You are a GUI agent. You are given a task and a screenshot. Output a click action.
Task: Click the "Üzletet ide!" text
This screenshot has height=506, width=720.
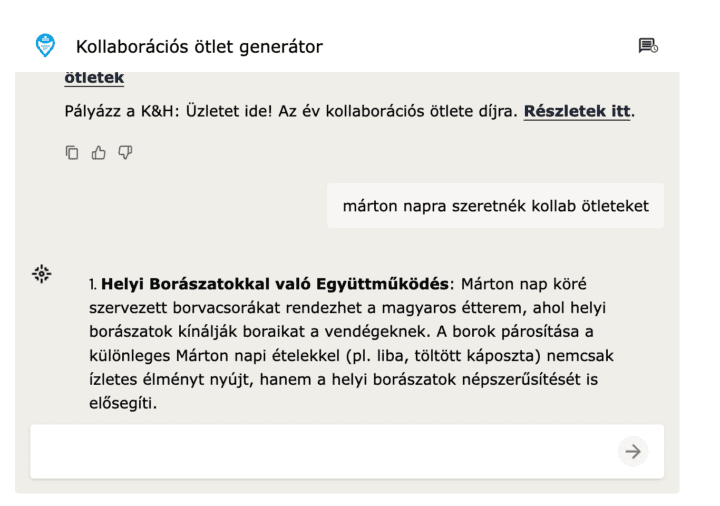click(x=229, y=112)
